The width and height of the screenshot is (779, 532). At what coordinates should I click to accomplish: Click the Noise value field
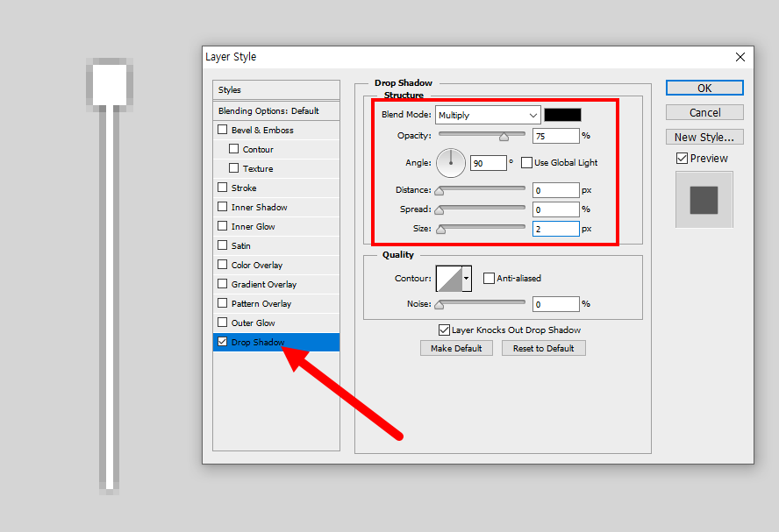556,304
